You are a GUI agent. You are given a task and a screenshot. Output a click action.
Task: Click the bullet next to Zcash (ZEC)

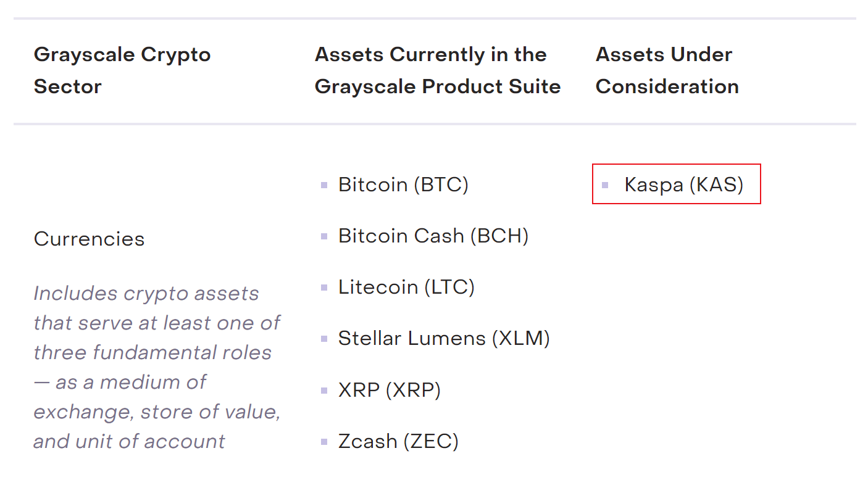tap(324, 442)
